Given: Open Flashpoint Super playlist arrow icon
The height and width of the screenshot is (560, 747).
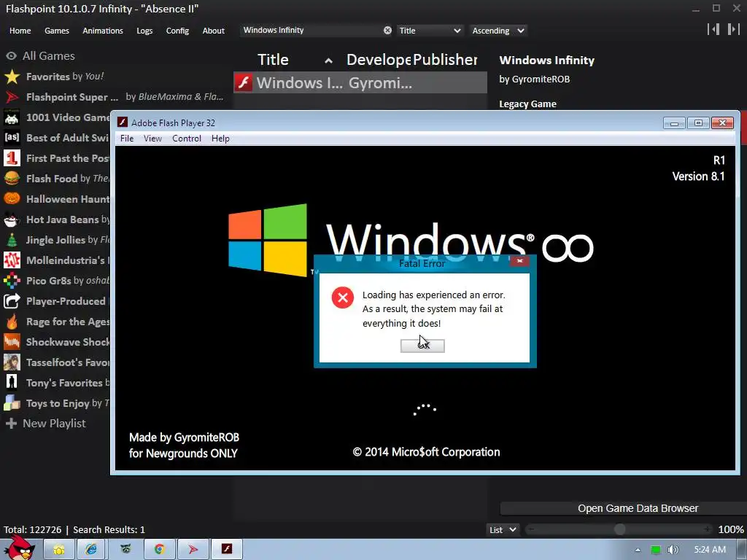Looking at the screenshot, I should click(x=12, y=97).
